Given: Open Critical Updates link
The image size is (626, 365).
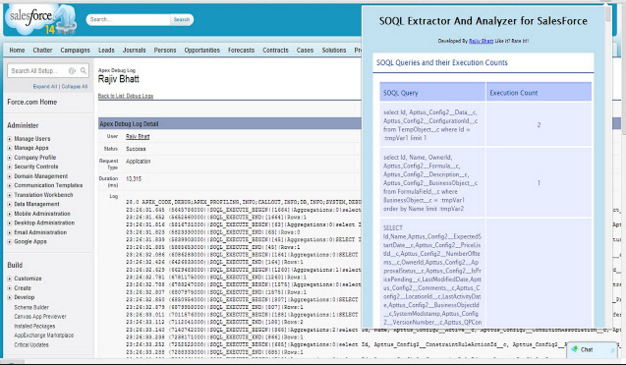Looking at the screenshot, I should tap(31, 345).
